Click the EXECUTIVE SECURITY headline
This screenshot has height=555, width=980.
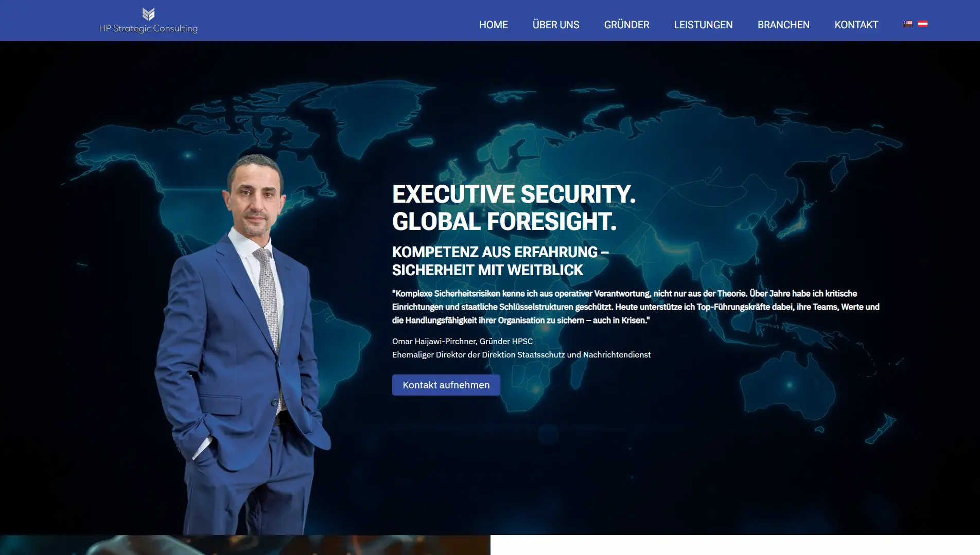point(514,194)
